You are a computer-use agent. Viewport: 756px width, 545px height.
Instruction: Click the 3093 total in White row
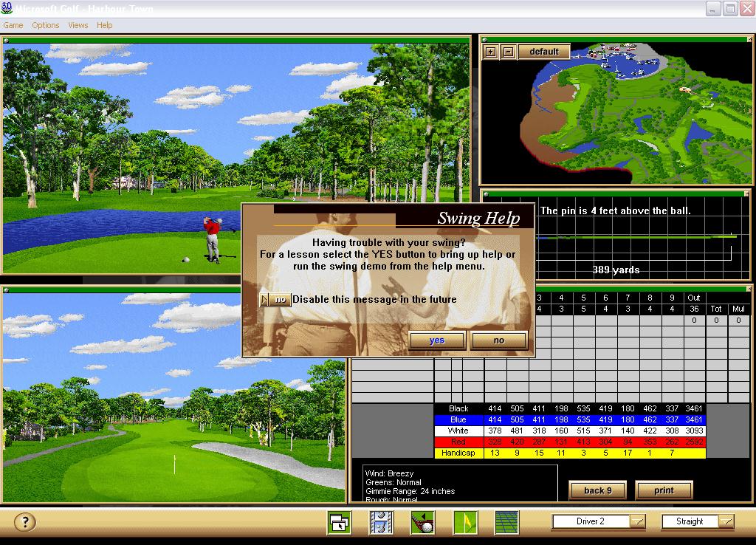pyautogui.click(x=694, y=431)
